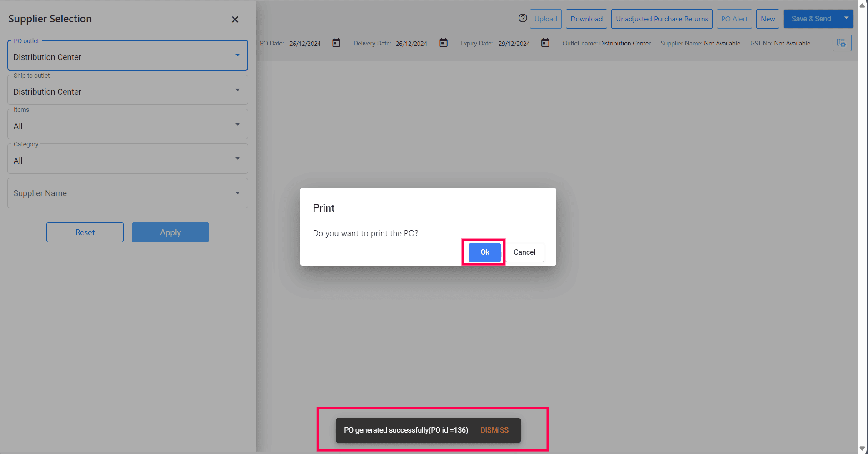
Task: Click the 'Supplier Selection' heading
Action: (x=50, y=19)
